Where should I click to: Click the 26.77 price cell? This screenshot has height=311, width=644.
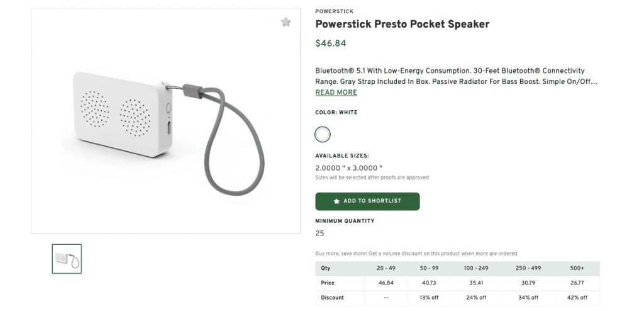click(576, 283)
